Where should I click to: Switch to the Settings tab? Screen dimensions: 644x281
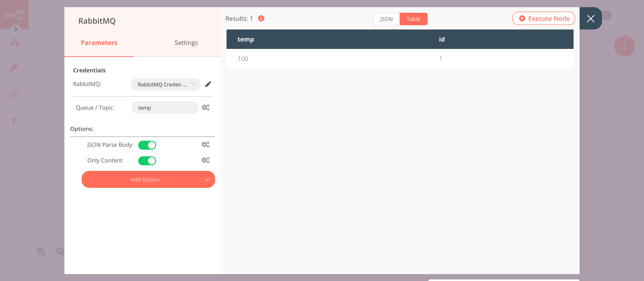[186, 43]
